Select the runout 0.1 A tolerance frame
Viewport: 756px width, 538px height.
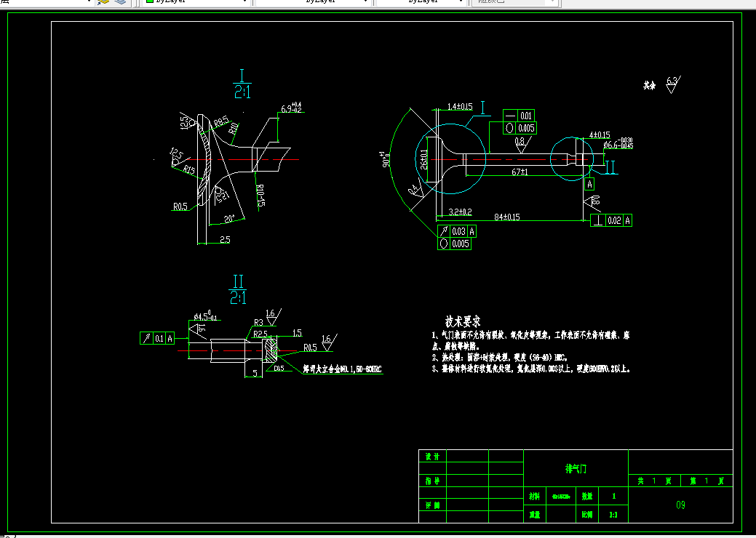pos(157,338)
